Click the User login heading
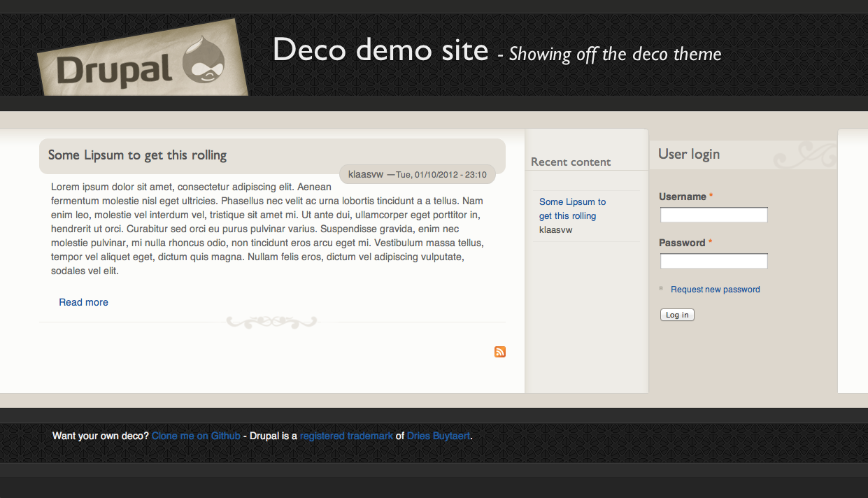This screenshot has height=498, width=868. (689, 154)
